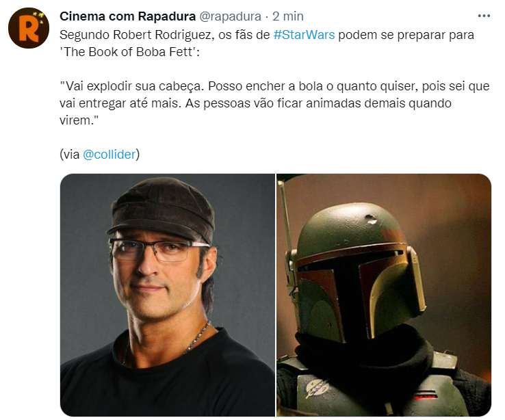The width and height of the screenshot is (505, 420).
Task: Click the red lights on the armor chest
Action: pyautogui.click(x=426, y=395)
